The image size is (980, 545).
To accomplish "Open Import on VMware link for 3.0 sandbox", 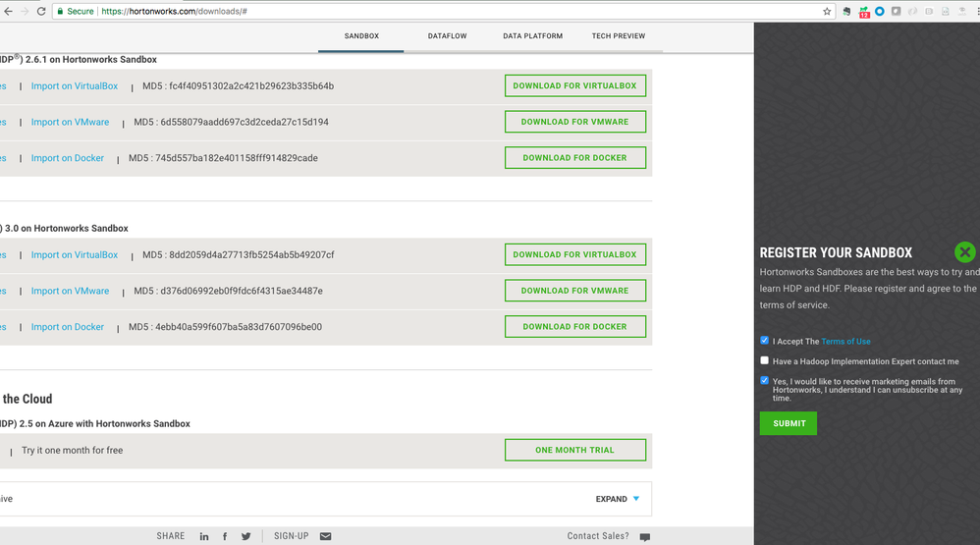I will (70, 291).
